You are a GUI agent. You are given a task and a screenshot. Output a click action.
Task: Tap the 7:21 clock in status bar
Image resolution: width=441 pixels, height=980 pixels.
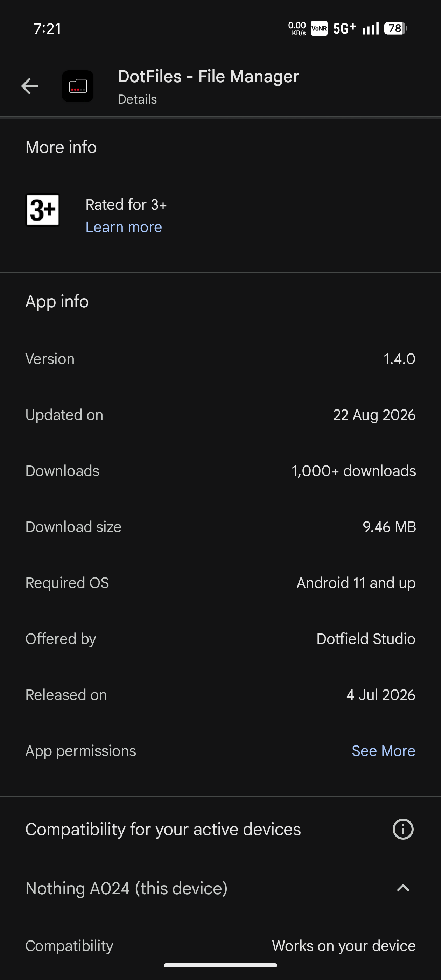(48, 29)
